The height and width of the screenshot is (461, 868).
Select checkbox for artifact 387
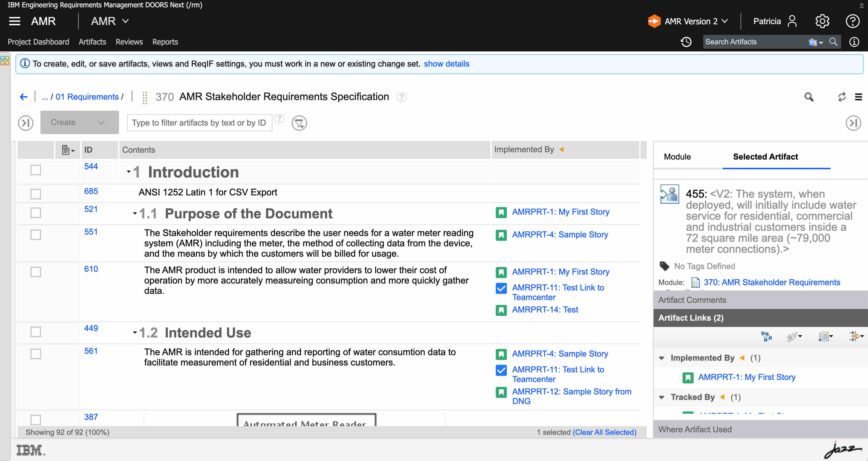36,420
